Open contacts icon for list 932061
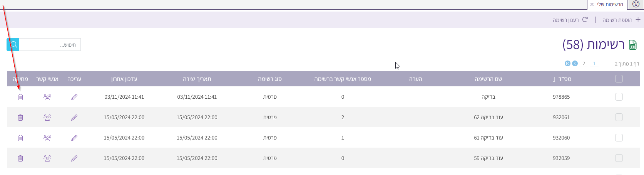This screenshot has height=175, width=644. 47,118
